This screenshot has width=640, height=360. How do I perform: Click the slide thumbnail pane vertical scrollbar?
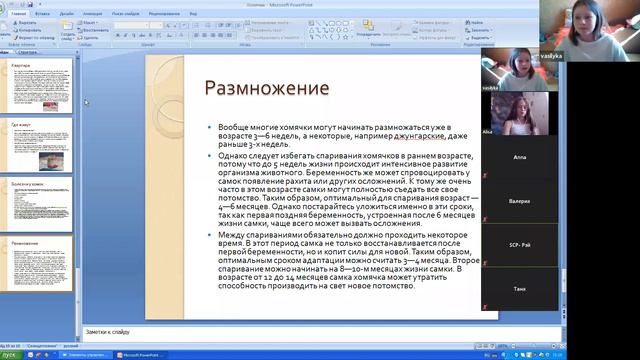click(78, 196)
